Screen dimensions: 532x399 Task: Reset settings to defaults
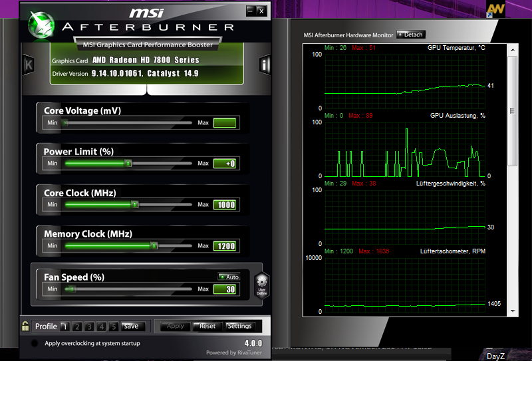coord(207,326)
